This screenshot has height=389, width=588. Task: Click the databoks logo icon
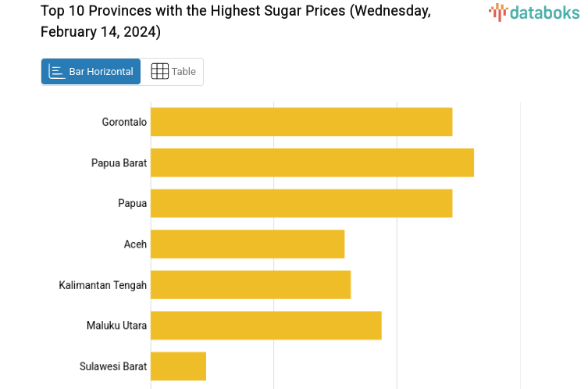click(498, 12)
